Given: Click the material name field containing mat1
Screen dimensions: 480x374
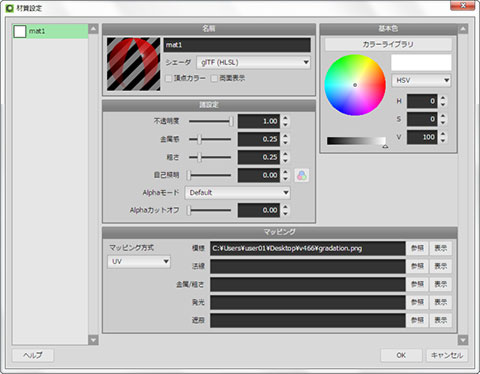Looking at the screenshot, I should pos(237,45).
